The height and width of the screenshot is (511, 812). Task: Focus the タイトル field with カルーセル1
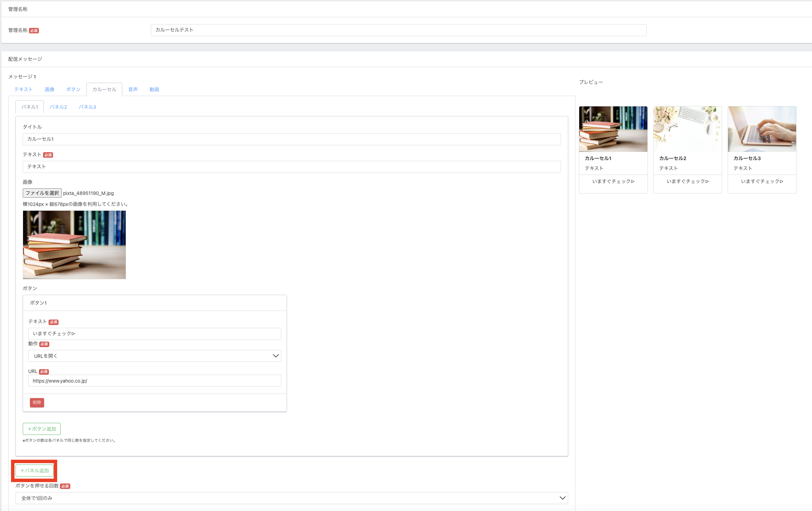(x=291, y=139)
